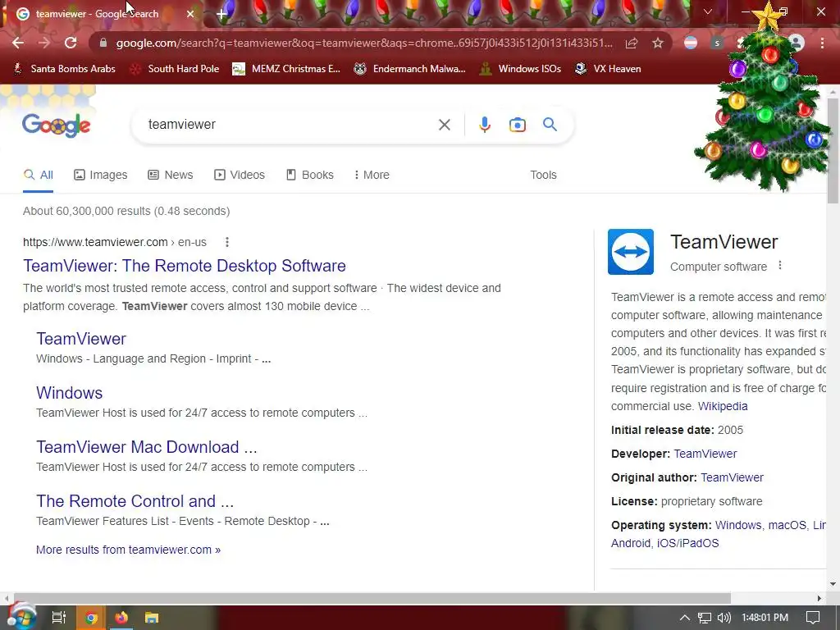This screenshot has width=840, height=630.
Task: Open the Windows operating system link
Action: pos(737,525)
